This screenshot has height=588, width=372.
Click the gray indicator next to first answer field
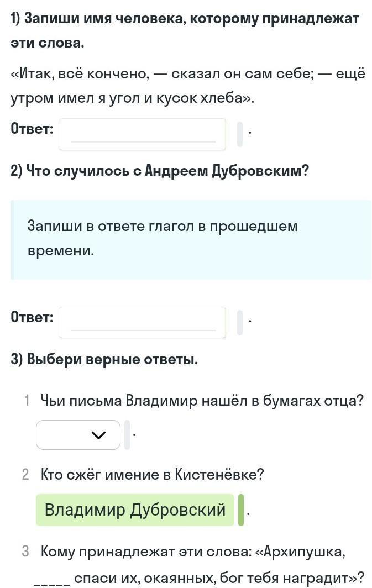click(x=240, y=134)
